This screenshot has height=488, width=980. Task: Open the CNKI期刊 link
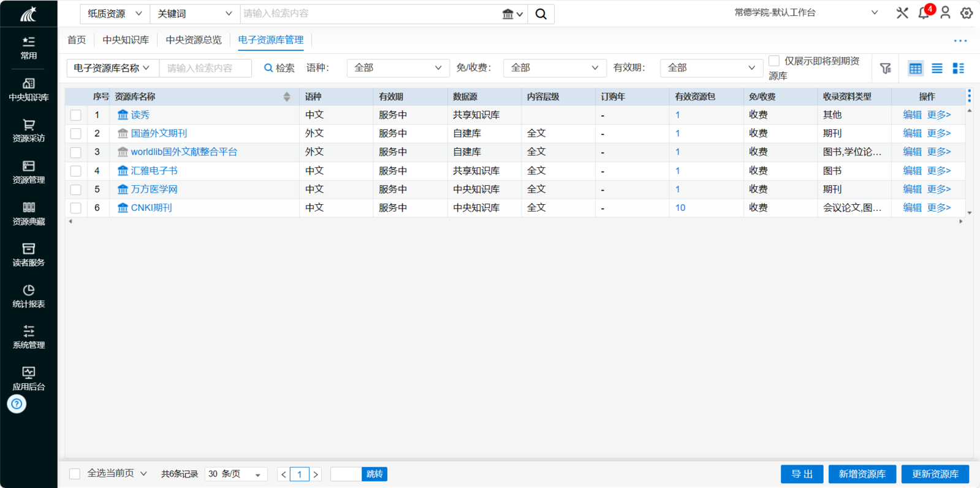[151, 208]
